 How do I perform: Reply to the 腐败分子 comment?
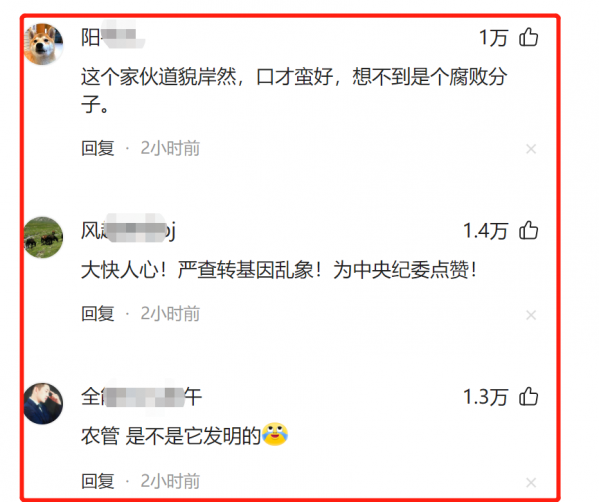coord(98,148)
